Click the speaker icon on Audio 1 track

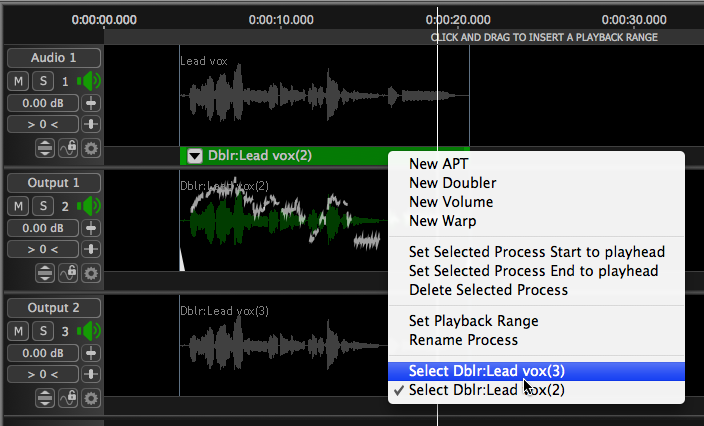click(x=89, y=81)
